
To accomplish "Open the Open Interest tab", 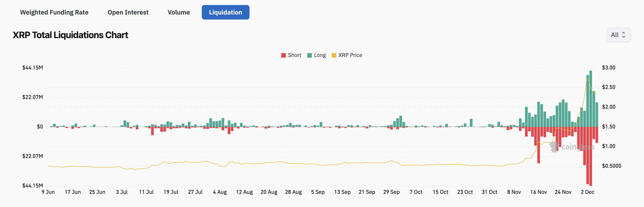I will coord(128,12).
